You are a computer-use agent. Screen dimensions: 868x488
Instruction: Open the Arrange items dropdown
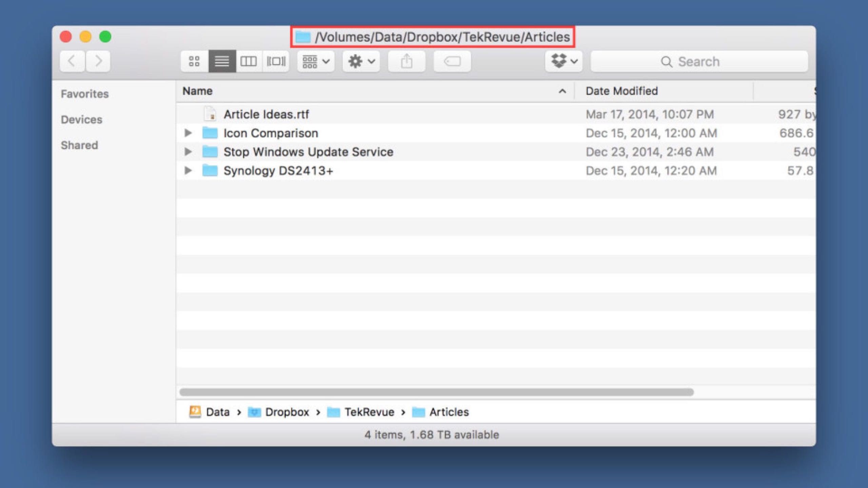316,61
